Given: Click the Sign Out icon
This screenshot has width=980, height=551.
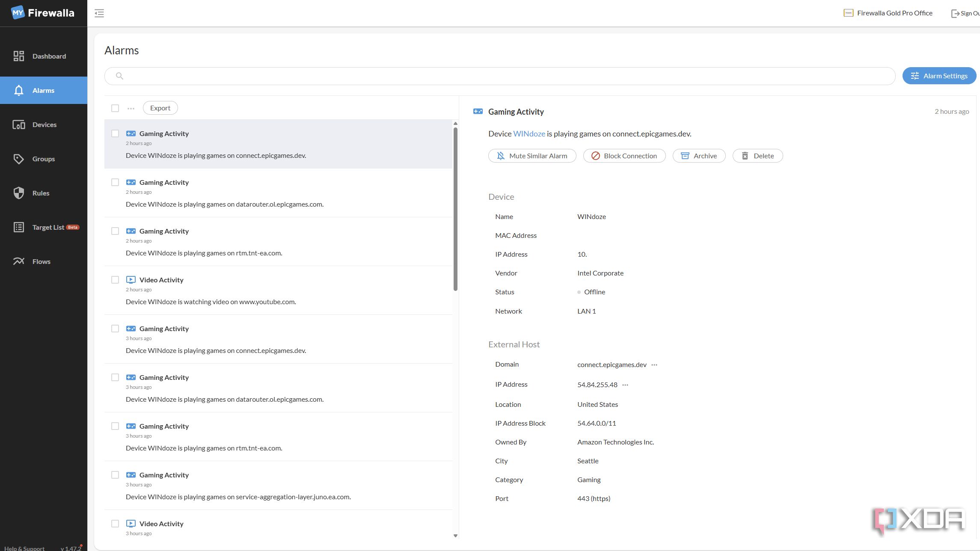Looking at the screenshot, I should tap(955, 13).
